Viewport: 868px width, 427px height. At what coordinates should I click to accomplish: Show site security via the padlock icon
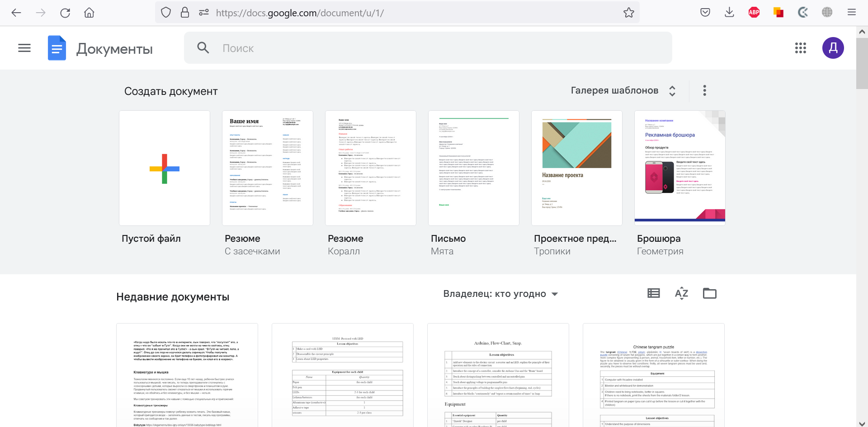coord(185,13)
